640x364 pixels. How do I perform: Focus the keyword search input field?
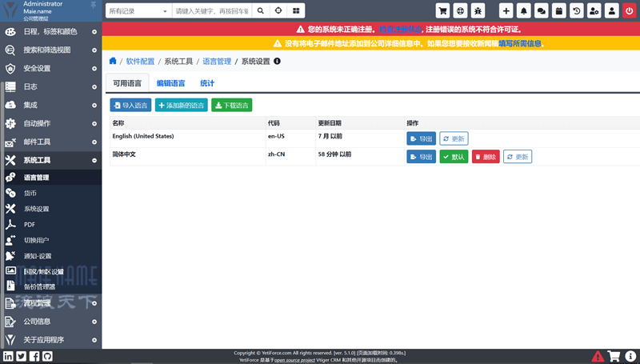(212, 11)
